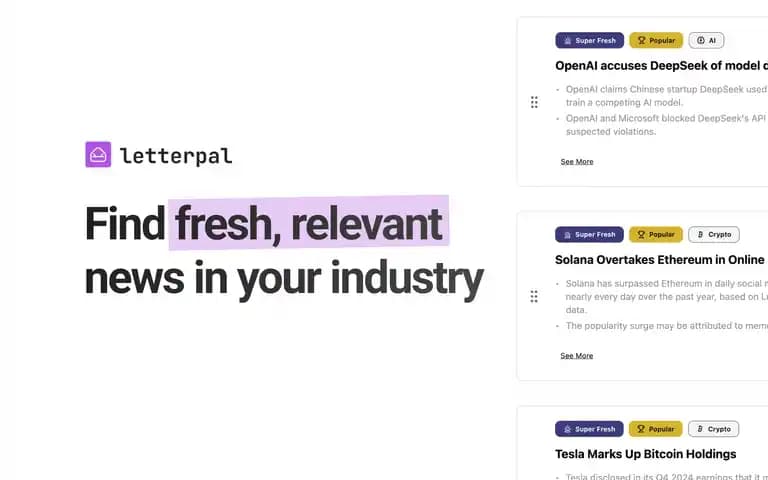Open the Solana Overtakes Ethereum headline
The width and height of the screenshot is (768, 480).
point(661,260)
